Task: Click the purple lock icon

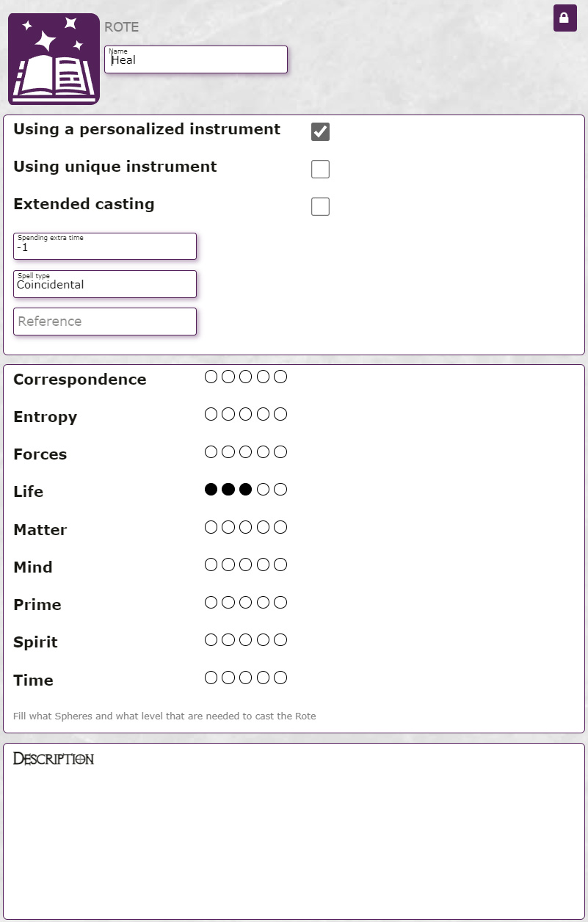Action: [x=565, y=18]
